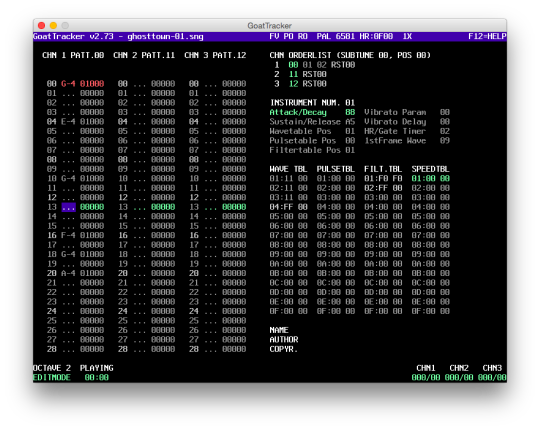Select orderlist entry 00 of channel 1
The image size is (540, 430).
point(293,65)
